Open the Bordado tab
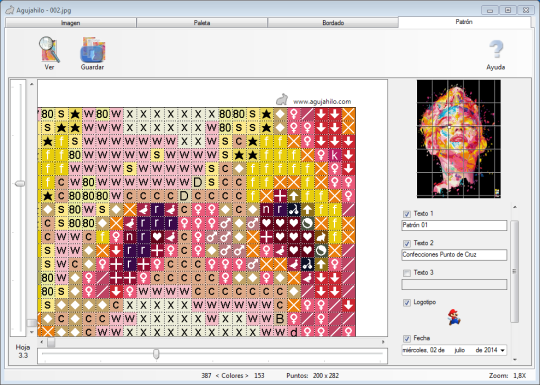The width and height of the screenshot is (540, 385). [333, 23]
